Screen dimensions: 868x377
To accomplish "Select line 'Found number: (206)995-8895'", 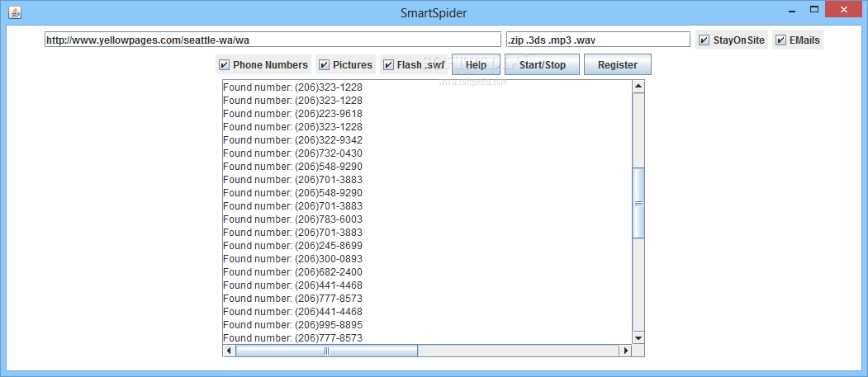I will pos(293,324).
